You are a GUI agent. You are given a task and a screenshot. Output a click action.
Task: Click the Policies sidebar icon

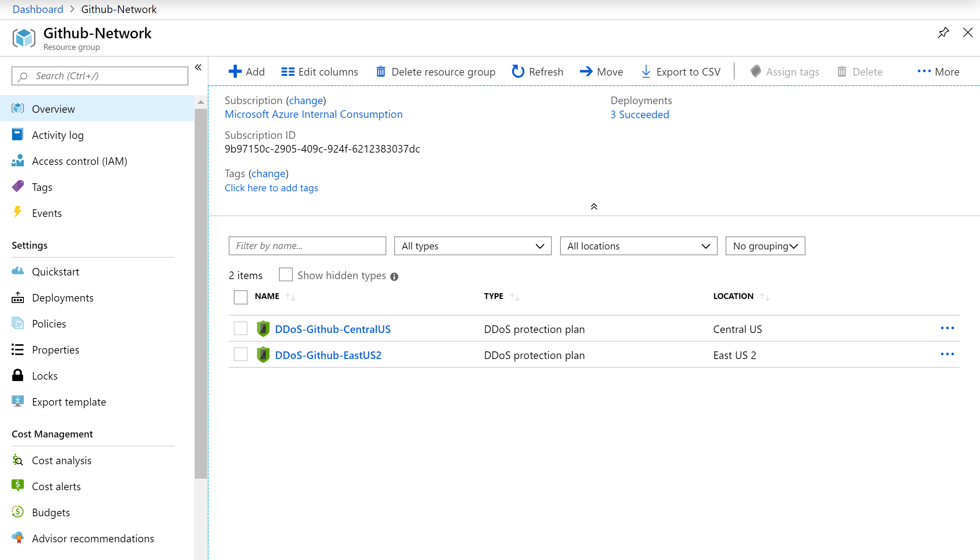click(18, 324)
